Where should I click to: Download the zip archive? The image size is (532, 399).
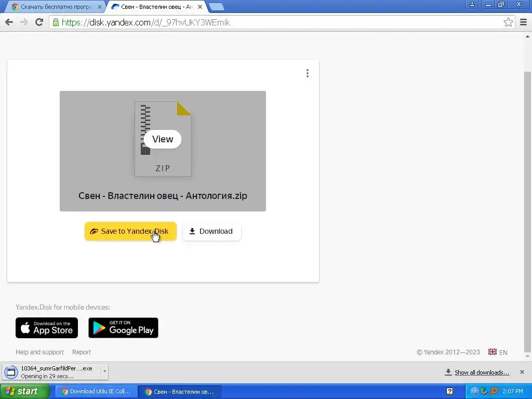pos(212,231)
